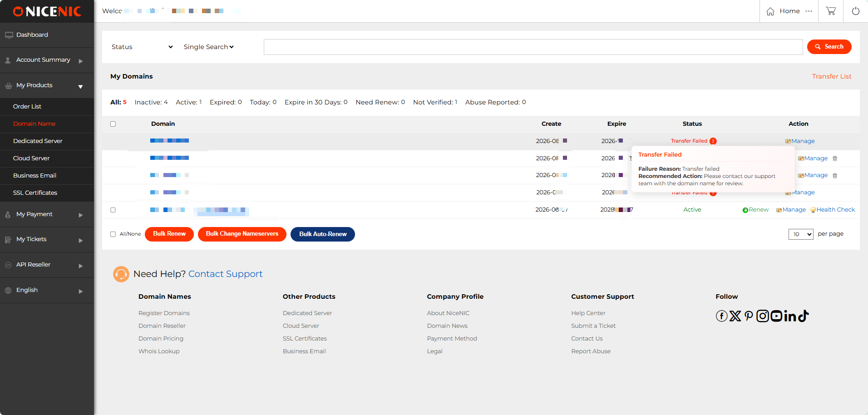
Task: Filter by Active: 1 domains
Action: pyautogui.click(x=189, y=102)
